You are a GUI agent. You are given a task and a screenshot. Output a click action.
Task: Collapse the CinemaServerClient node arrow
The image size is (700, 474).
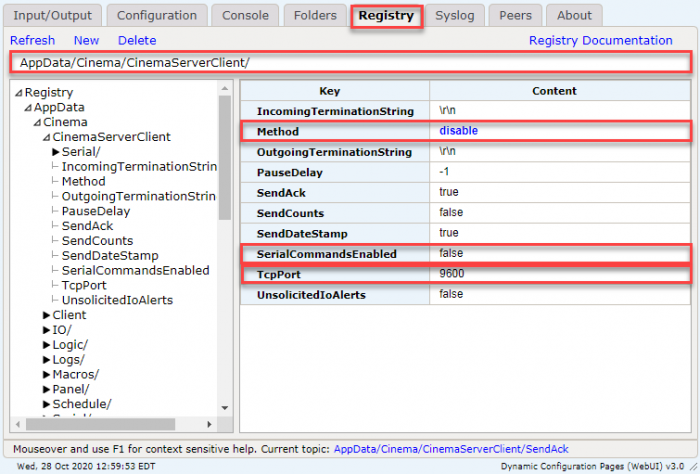tap(47, 137)
